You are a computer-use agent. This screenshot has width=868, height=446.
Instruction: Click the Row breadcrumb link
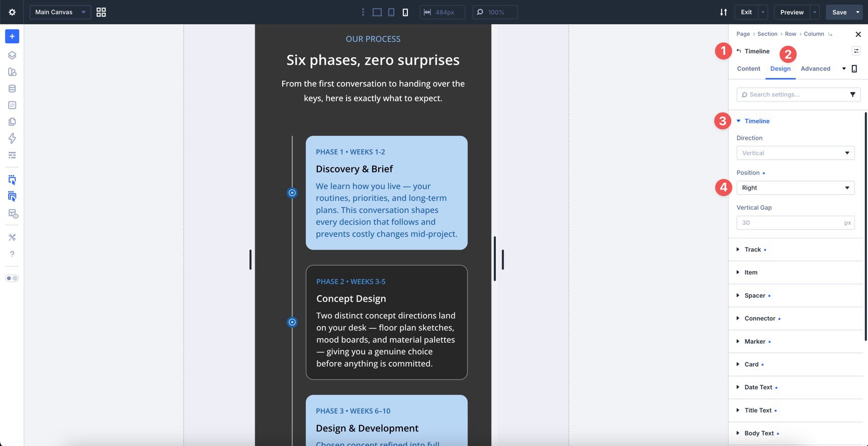(791, 34)
